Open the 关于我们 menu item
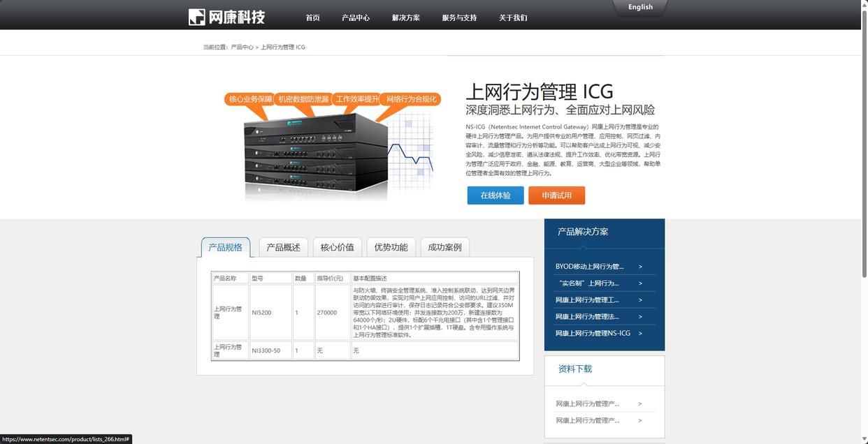 tap(513, 18)
